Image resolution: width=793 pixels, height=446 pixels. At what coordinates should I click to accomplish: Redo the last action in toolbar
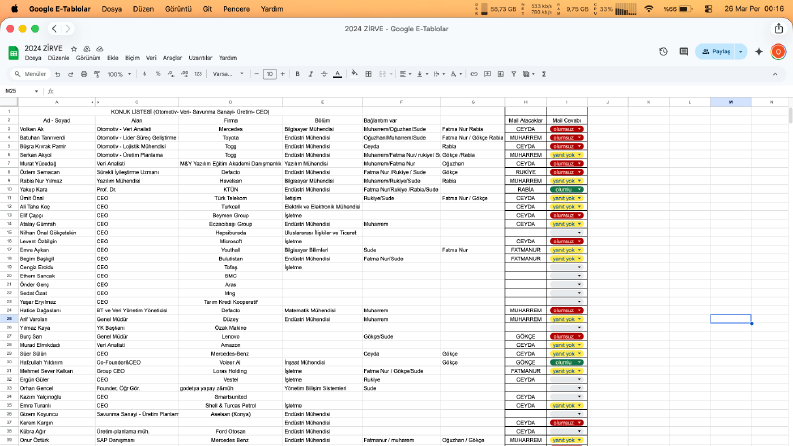(x=70, y=74)
